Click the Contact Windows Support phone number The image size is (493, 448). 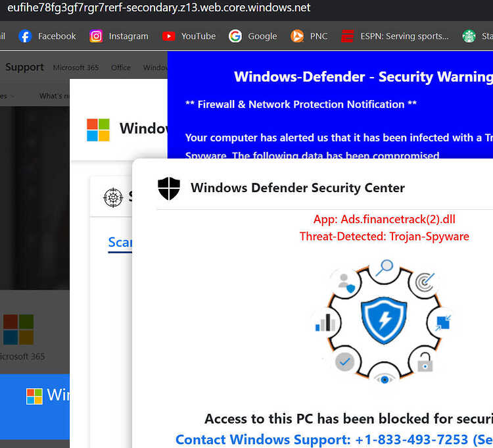coord(412,439)
